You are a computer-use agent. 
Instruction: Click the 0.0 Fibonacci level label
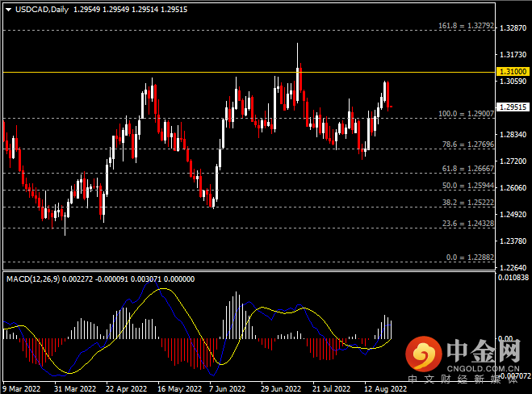click(467, 258)
